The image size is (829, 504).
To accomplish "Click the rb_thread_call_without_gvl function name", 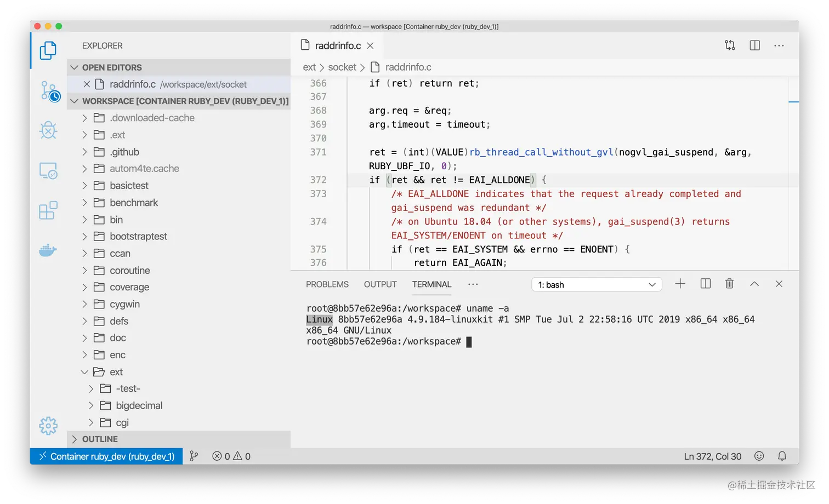I will [542, 152].
